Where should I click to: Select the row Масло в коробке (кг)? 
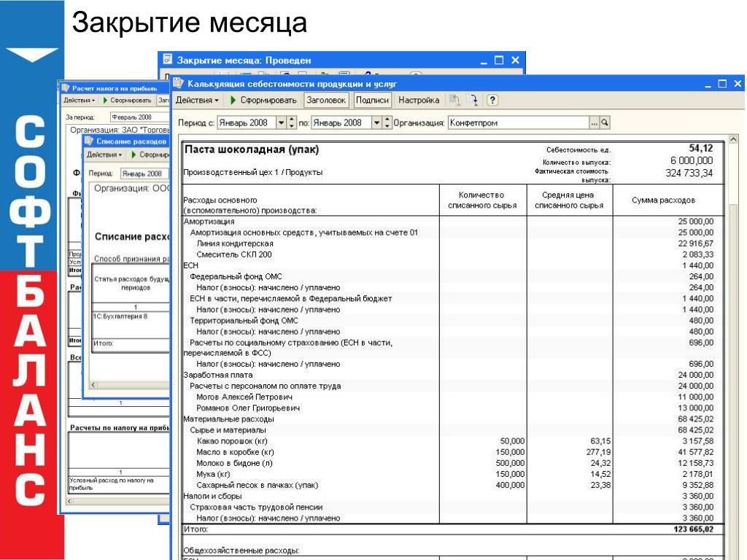453,452
